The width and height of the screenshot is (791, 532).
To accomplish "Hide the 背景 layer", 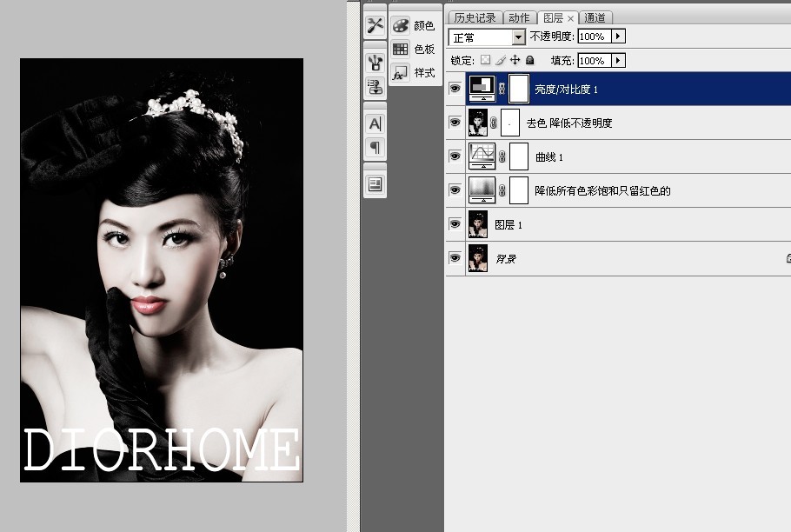I will [455, 257].
